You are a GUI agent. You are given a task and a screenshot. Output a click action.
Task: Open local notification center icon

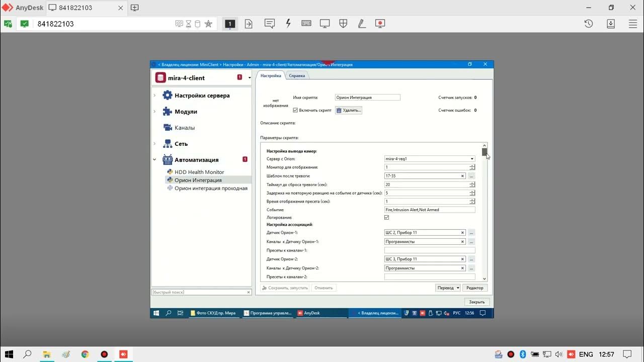point(627,354)
